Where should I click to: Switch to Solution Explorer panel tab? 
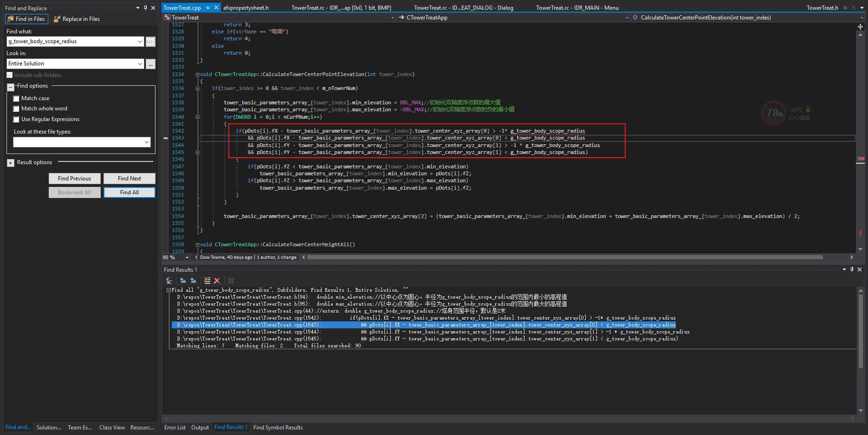tap(49, 428)
